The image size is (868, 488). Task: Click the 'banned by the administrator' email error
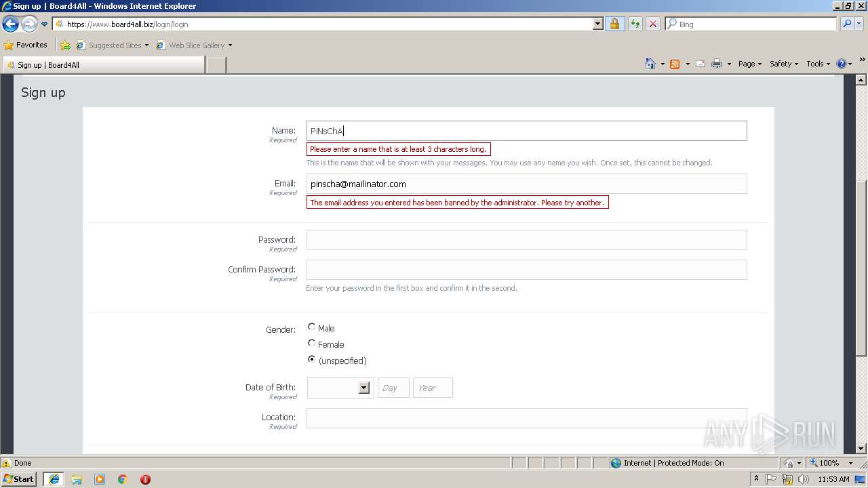(x=457, y=203)
